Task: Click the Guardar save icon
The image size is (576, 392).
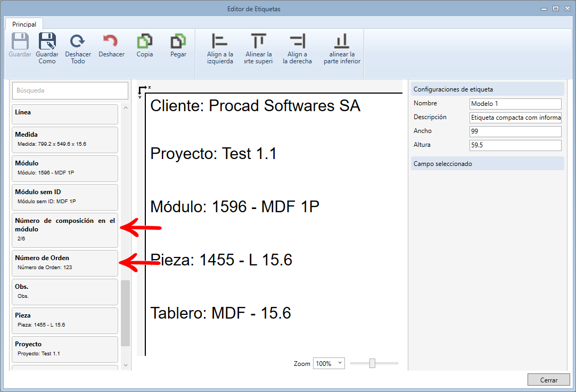Action: pos(20,41)
